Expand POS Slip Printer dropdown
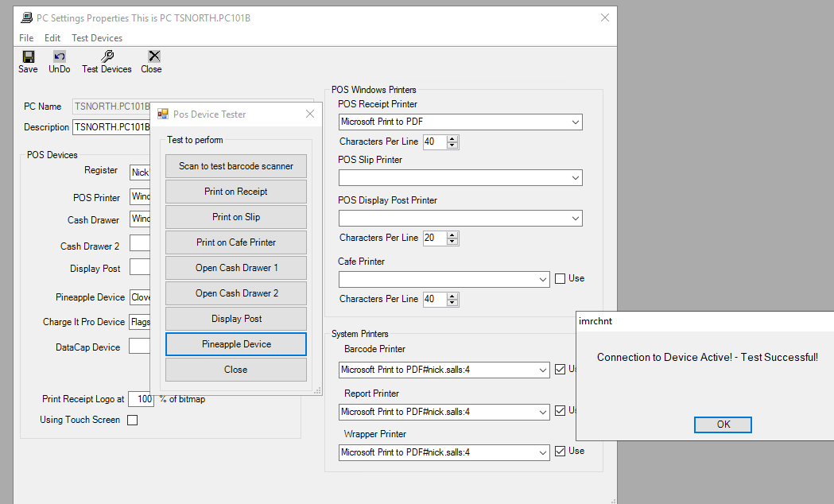Screen dimensions: 834x504 576,177
